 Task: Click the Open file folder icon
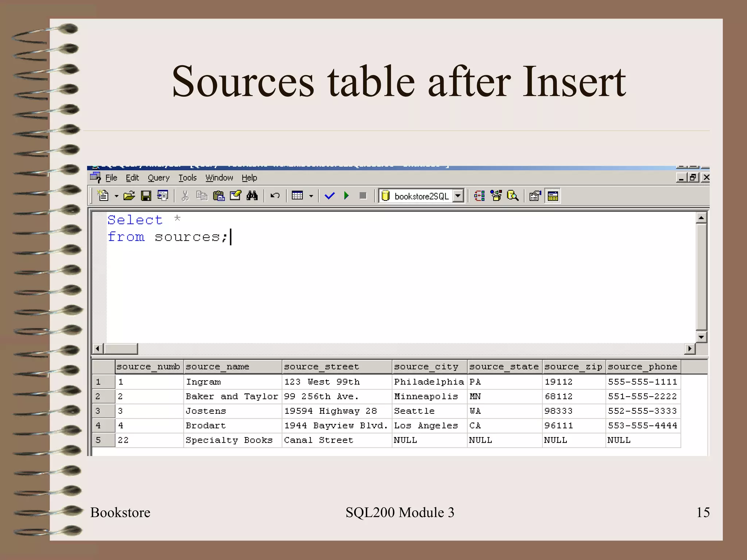129,196
